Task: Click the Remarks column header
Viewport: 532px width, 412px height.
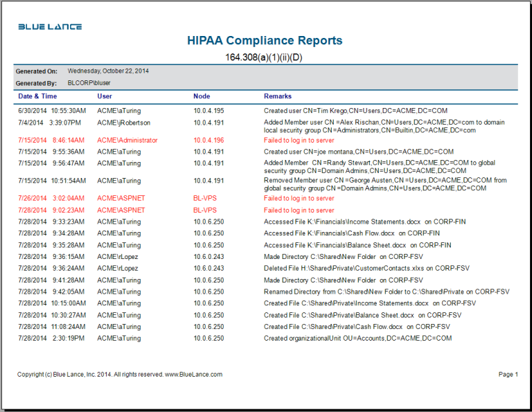Action: click(278, 96)
